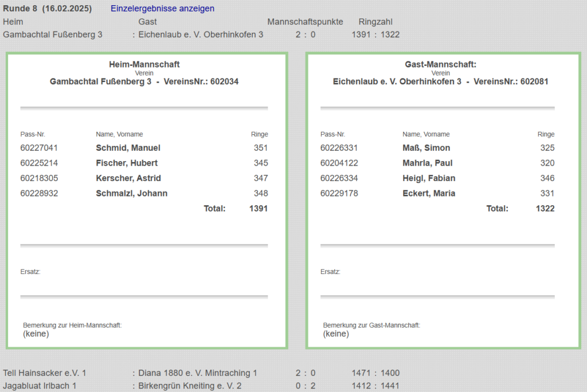
Task: Select Fischer, Hubert in home team
Action: (x=127, y=163)
